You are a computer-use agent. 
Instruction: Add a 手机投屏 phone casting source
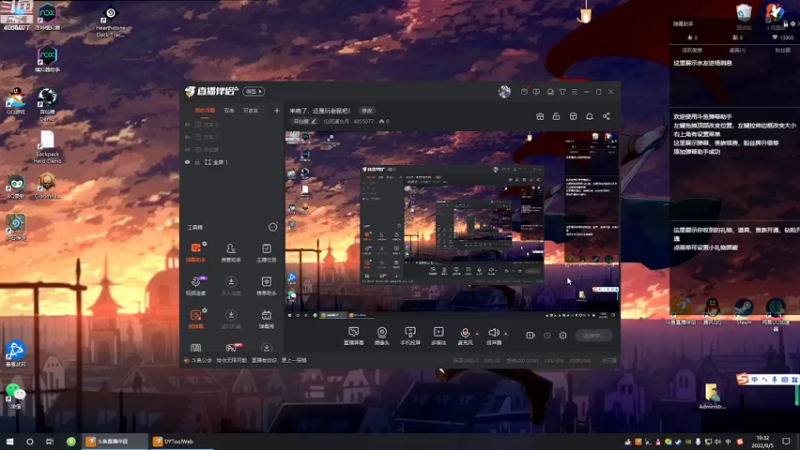(x=410, y=336)
